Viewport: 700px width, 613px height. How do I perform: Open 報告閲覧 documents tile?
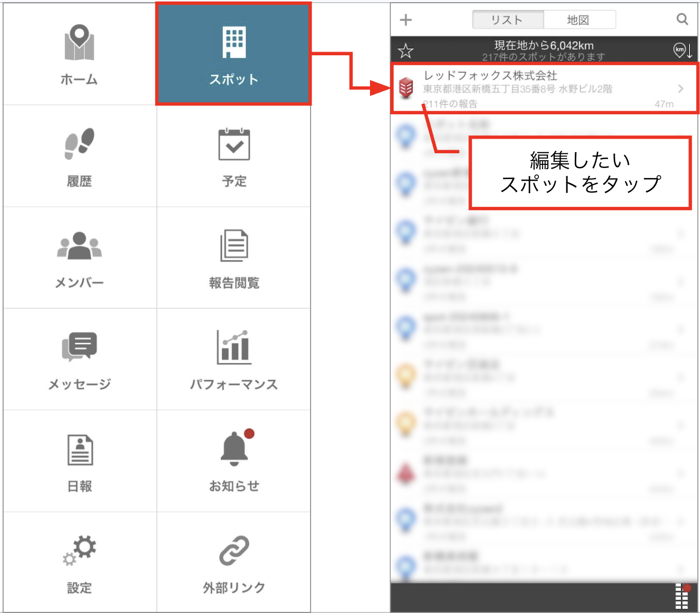(x=234, y=258)
